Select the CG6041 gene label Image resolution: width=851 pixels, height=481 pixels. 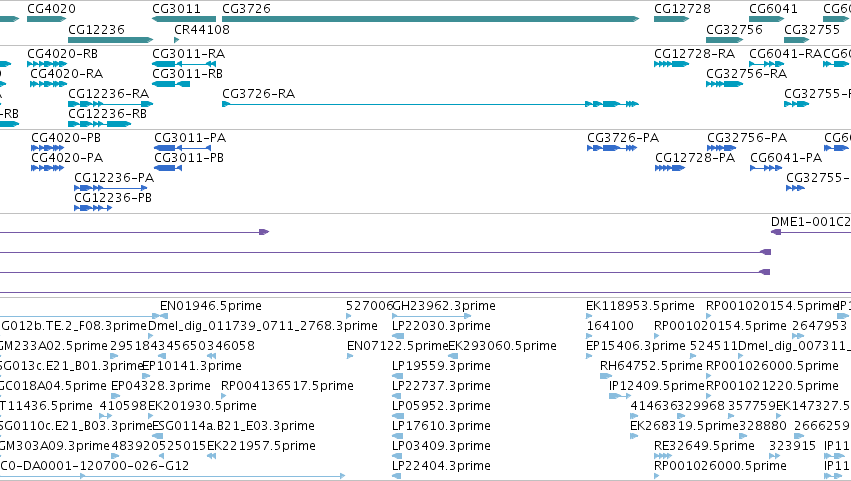click(773, 9)
